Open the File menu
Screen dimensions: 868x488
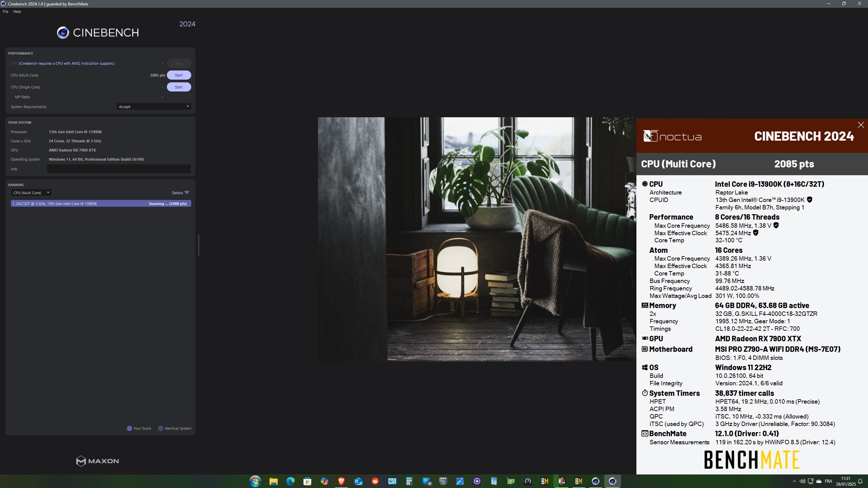pos(5,12)
